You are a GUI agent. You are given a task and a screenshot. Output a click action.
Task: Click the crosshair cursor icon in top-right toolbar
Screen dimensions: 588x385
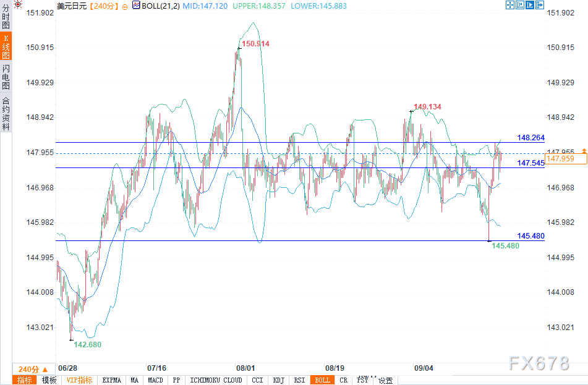tap(510, 6)
